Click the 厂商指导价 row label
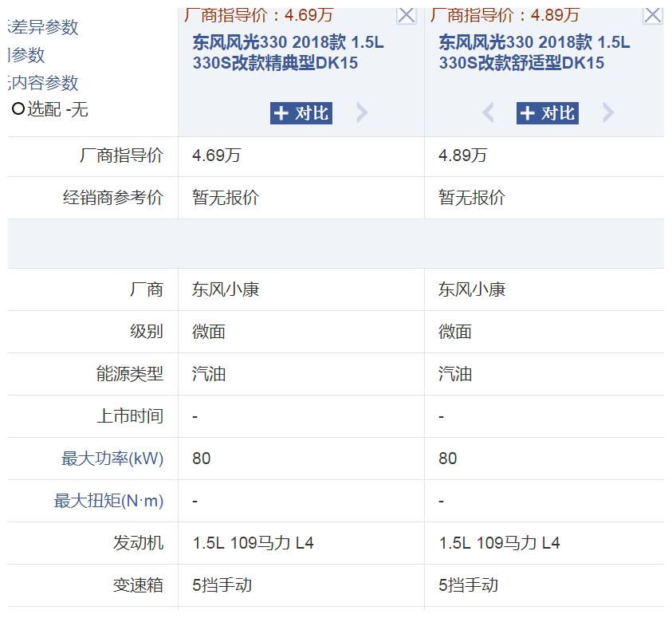672x618 pixels. pos(121,155)
